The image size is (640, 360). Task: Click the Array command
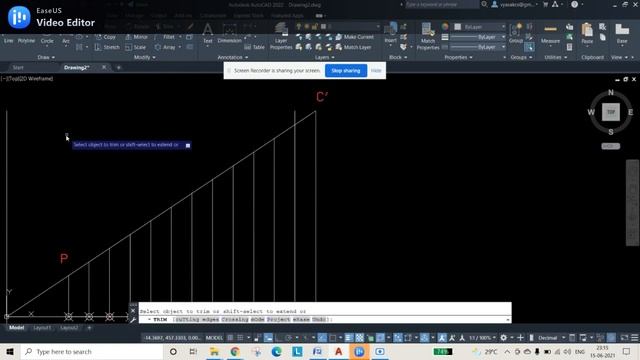click(165, 47)
